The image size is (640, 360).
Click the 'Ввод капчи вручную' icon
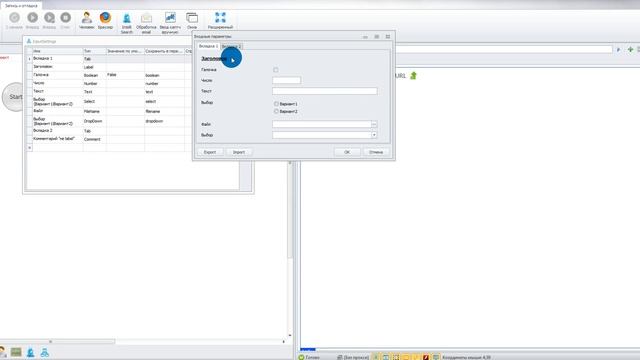[x=170, y=18]
